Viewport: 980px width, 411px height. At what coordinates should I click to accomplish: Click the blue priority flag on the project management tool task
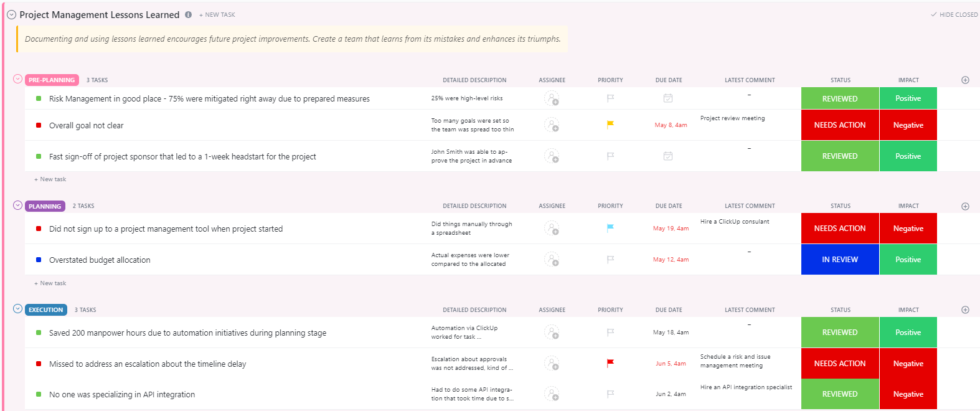pos(610,229)
